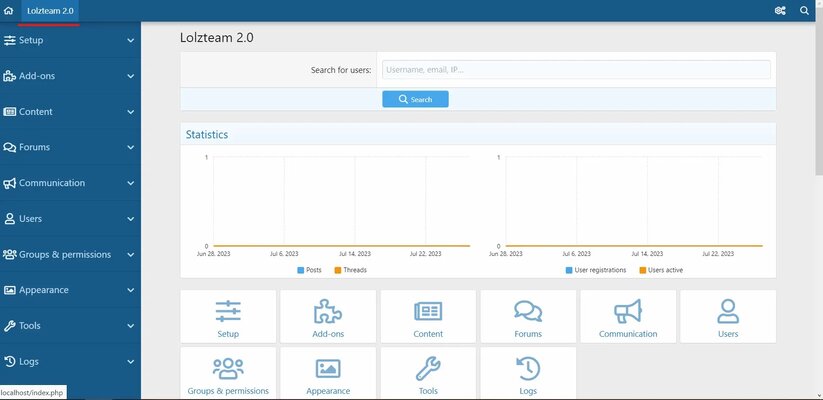
Task: Click the Add-ons puzzle icon in sidebar
Action: (x=9, y=76)
